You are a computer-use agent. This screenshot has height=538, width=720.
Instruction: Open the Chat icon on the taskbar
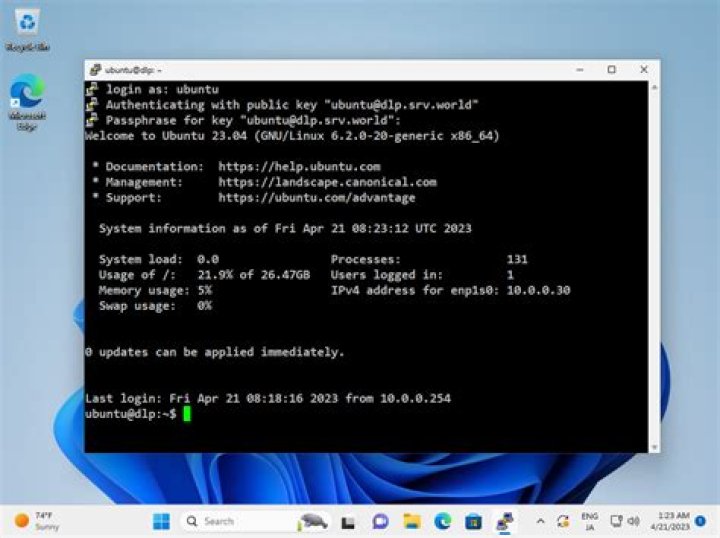(380, 521)
